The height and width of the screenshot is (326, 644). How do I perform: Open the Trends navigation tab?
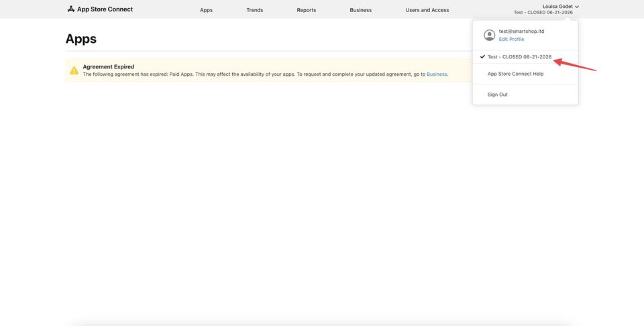255,10
